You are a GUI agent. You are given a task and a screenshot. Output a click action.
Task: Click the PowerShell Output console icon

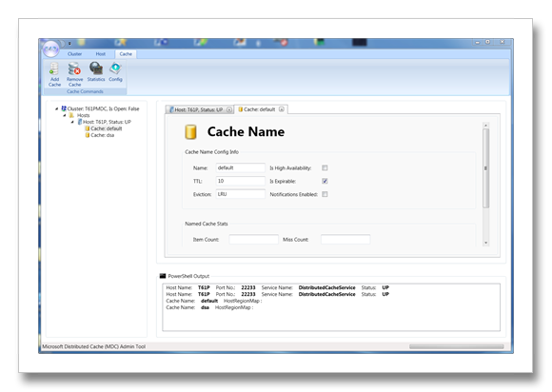(163, 276)
